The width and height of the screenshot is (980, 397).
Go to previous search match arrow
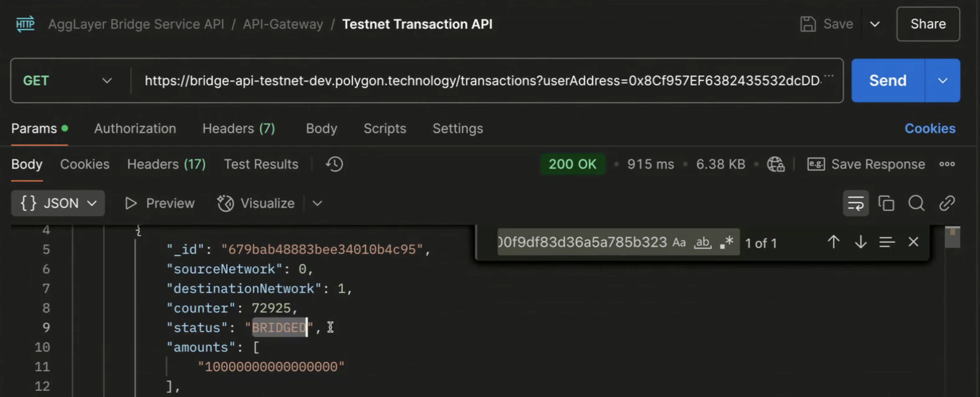pos(833,242)
